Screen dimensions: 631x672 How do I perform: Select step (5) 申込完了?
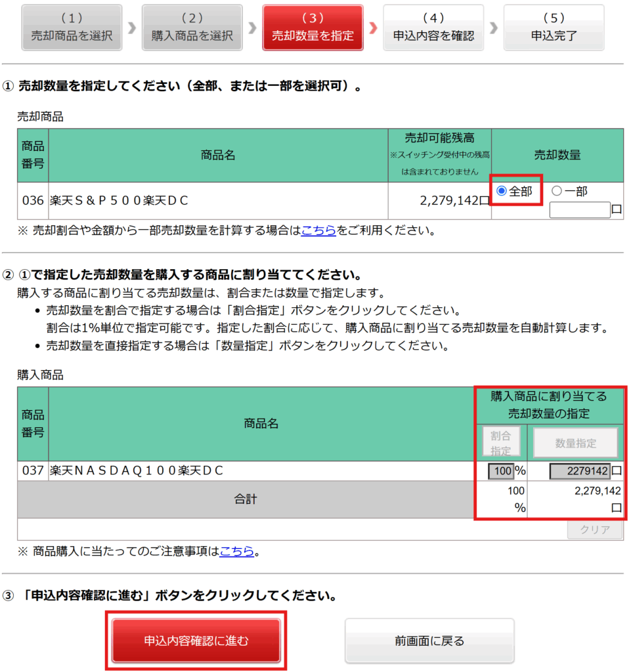click(x=554, y=28)
